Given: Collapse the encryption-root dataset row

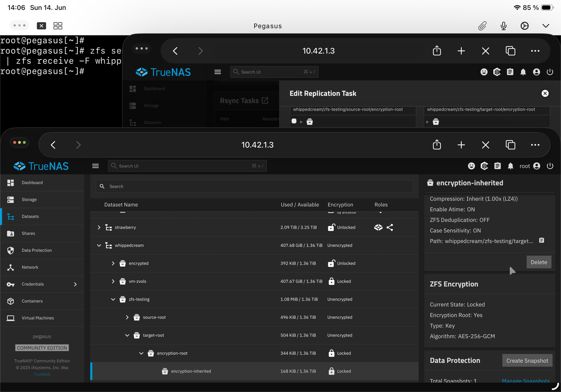Looking at the screenshot, I should [x=141, y=353].
